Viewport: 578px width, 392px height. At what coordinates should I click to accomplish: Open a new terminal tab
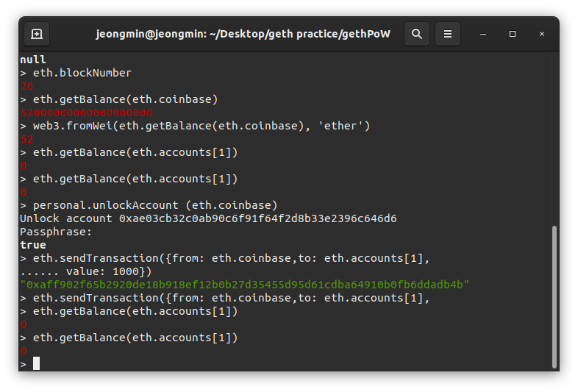pyautogui.click(x=37, y=34)
